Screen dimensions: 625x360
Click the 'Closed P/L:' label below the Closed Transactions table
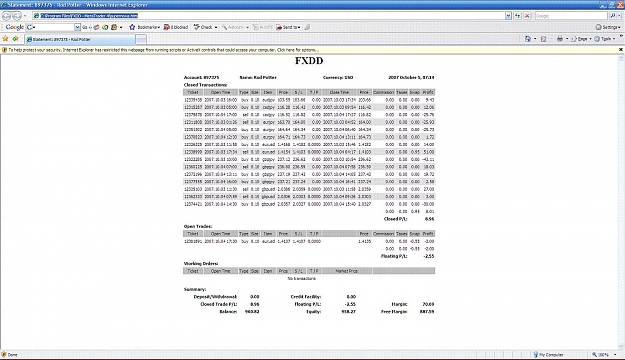395,219
